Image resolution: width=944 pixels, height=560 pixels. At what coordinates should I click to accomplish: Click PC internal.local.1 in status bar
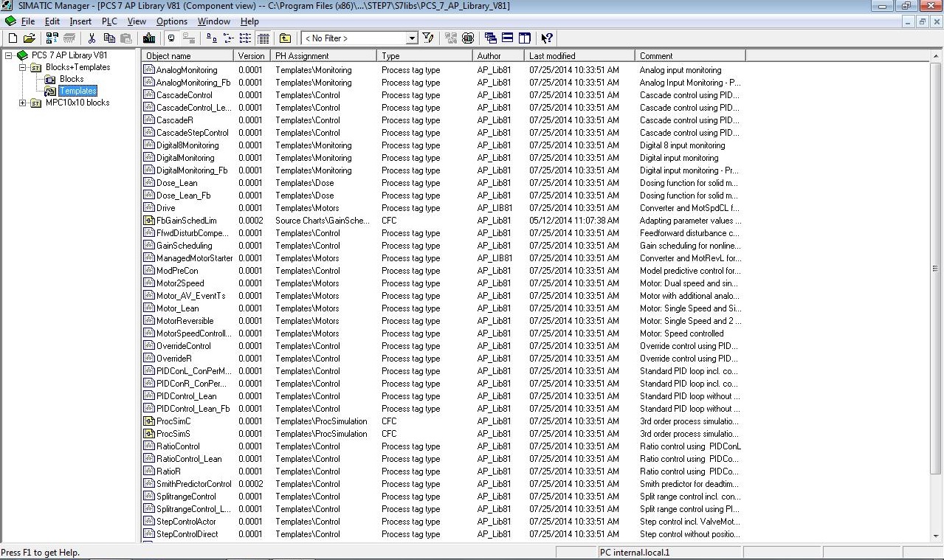click(635, 552)
